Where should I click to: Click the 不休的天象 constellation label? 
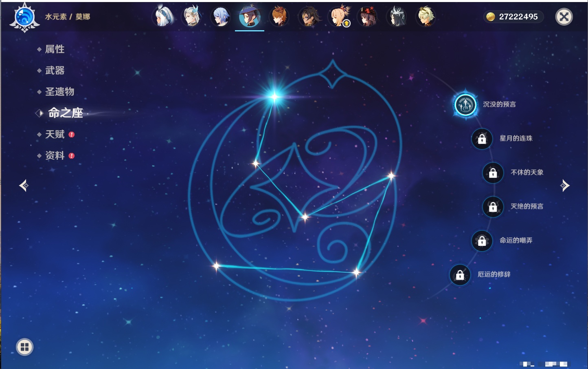pyautogui.click(x=527, y=172)
